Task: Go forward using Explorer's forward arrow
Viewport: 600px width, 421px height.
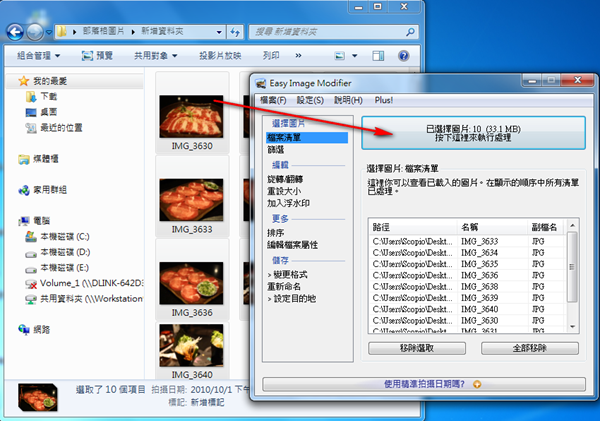Action: click(35, 32)
